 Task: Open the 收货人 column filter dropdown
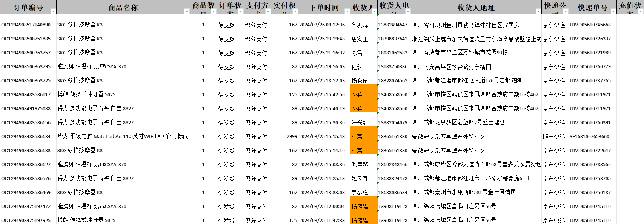(x=374, y=11)
